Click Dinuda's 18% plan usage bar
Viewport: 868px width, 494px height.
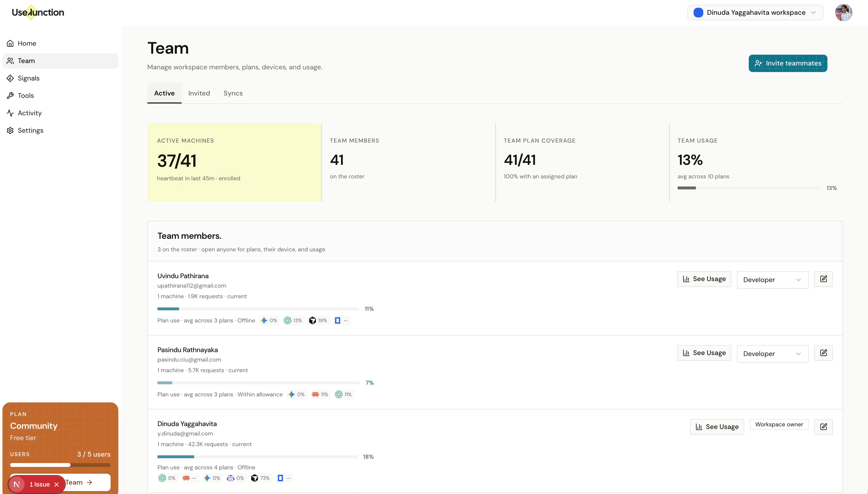click(x=257, y=457)
